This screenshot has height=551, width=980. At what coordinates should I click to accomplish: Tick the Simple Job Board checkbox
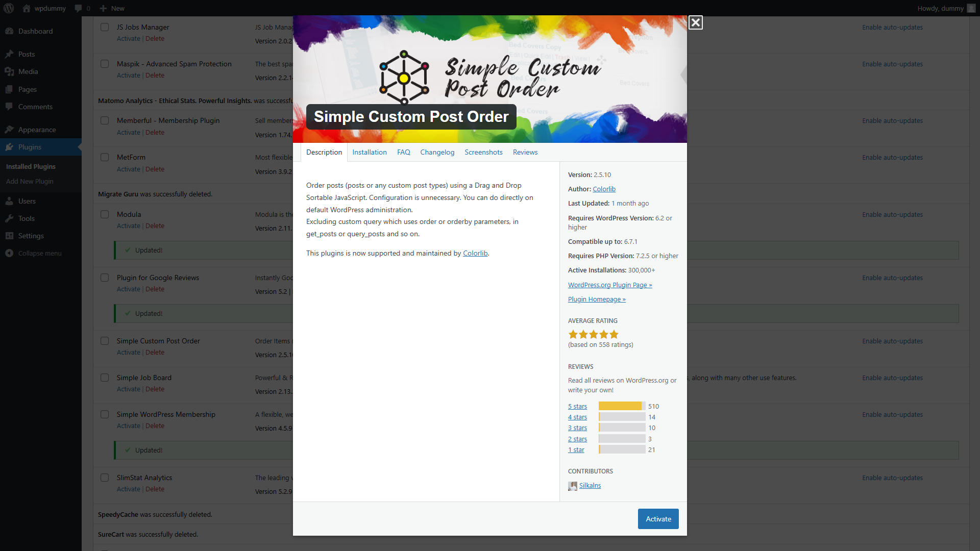pyautogui.click(x=105, y=378)
